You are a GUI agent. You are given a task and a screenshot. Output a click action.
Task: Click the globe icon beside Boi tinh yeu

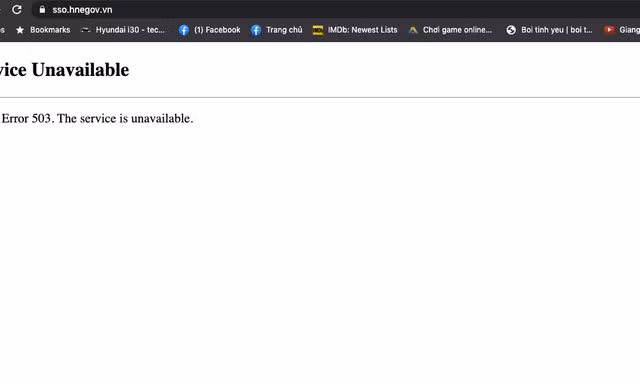click(x=511, y=30)
